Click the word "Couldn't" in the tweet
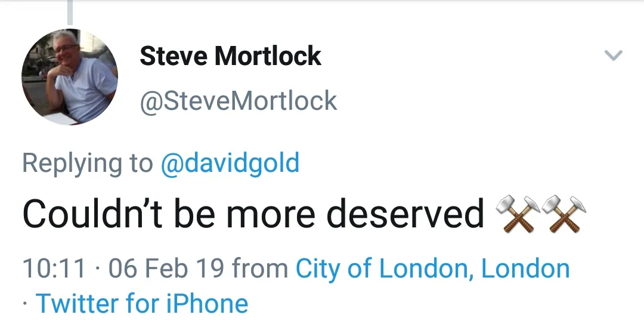Viewport: 644px width, 336px height. click(93, 213)
